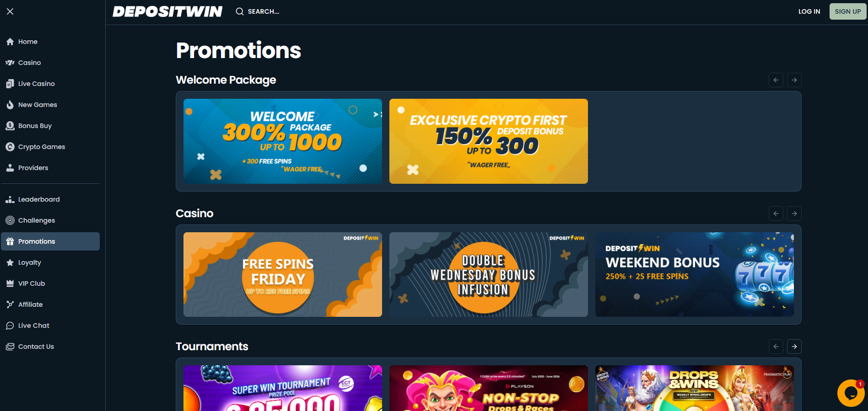Viewport: 868px width, 411px height.
Task: Select the Crypto Games icon
Action: tap(10, 147)
